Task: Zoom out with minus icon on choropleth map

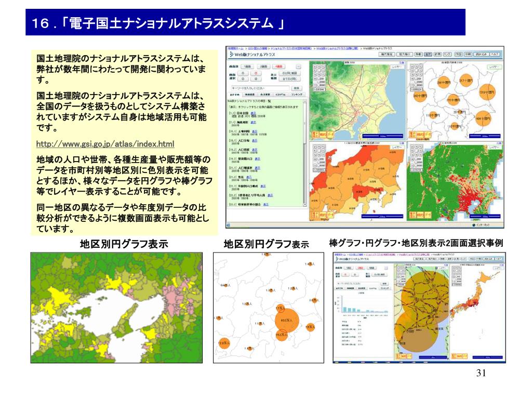Action: [x=315, y=165]
